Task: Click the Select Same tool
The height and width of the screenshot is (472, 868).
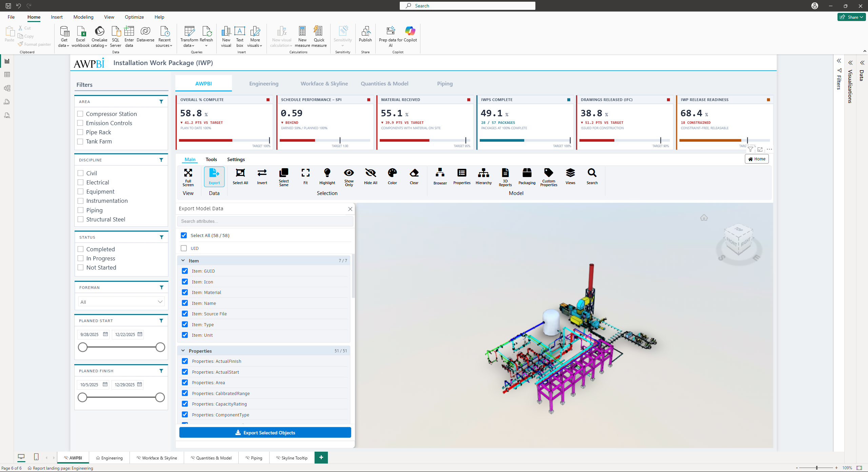Action: [x=284, y=177]
